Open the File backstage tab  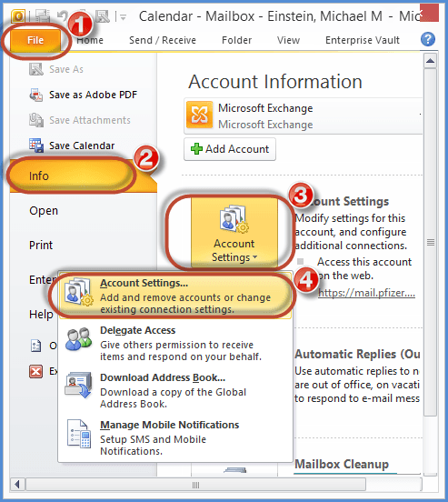pos(35,40)
